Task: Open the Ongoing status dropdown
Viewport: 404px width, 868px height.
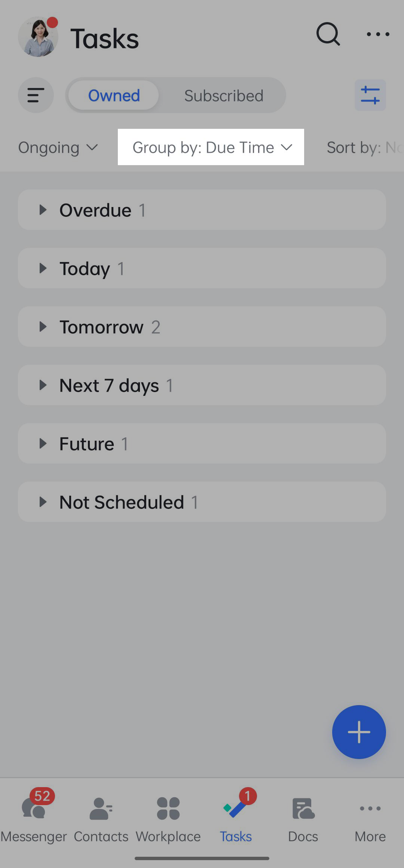Action: 58,148
